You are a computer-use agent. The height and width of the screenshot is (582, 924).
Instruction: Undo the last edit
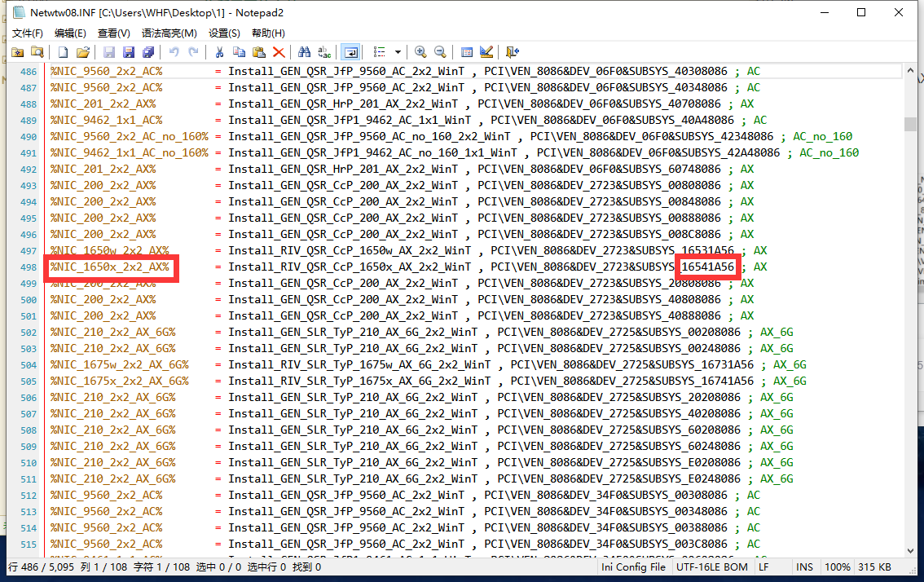click(x=174, y=52)
